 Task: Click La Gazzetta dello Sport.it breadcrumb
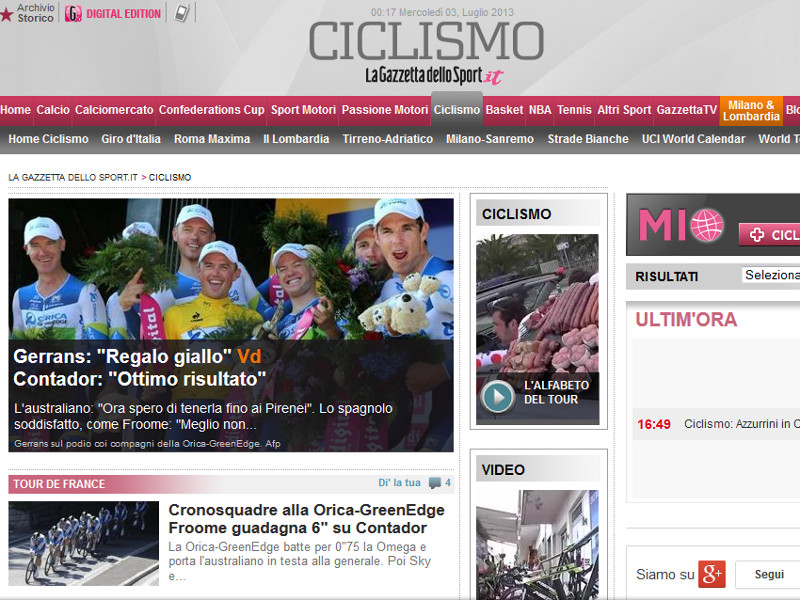(x=73, y=178)
